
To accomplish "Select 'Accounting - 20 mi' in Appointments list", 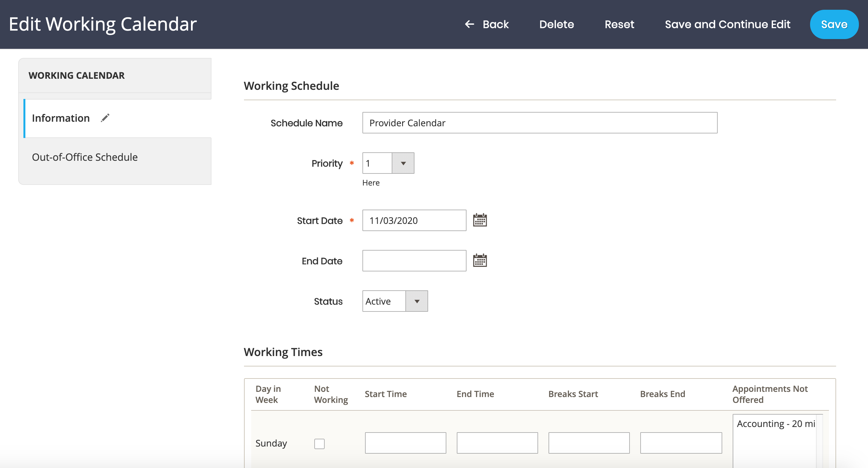I will pos(776,424).
